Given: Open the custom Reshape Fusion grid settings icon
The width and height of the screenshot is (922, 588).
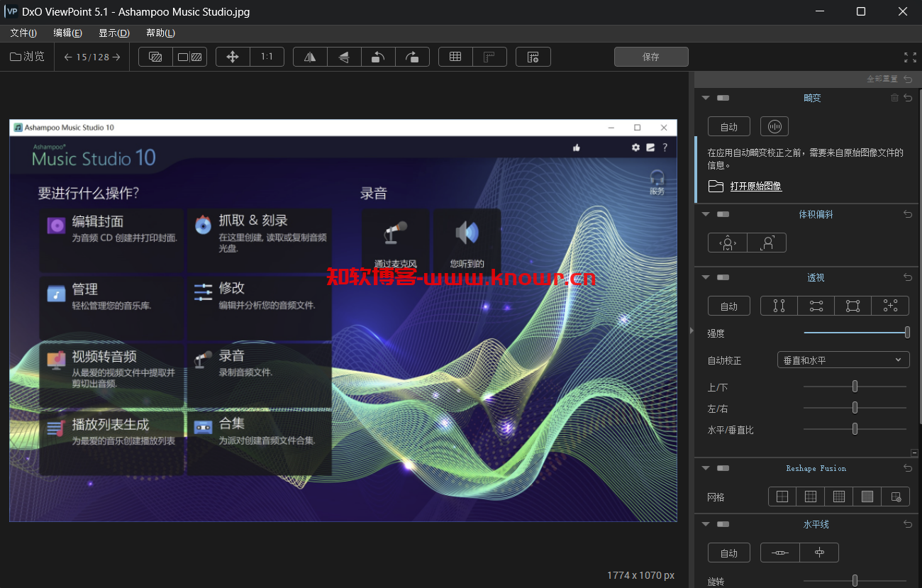Looking at the screenshot, I should [896, 497].
